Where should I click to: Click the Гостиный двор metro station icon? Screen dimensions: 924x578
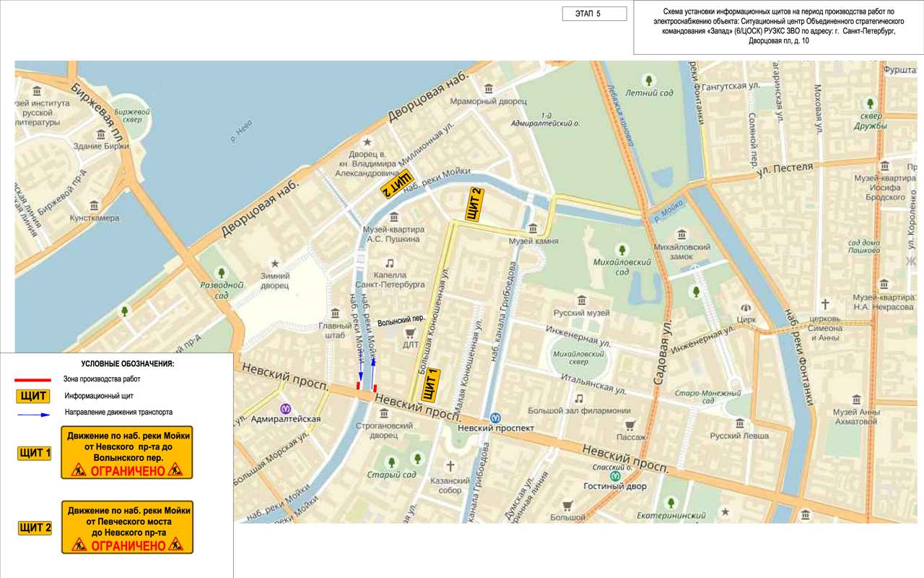tap(615, 475)
